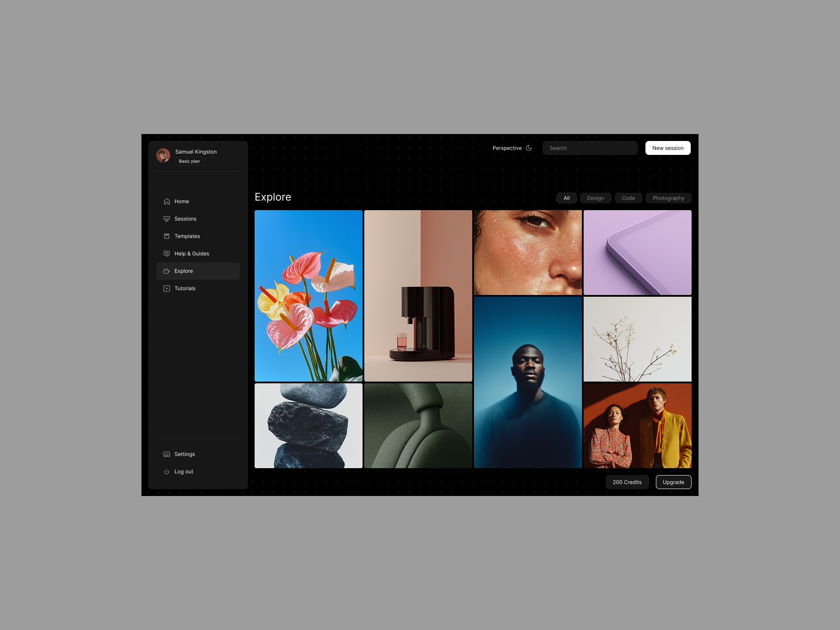Click Samuel Kingston's profile avatar
Image resolution: width=840 pixels, height=630 pixels.
coord(163,155)
